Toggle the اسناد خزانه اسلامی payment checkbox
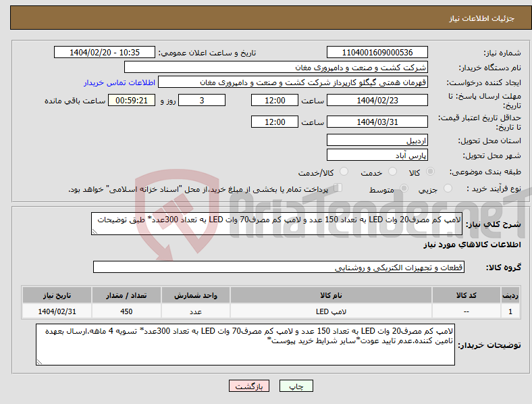The image size is (532, 404). click(338, 187)
